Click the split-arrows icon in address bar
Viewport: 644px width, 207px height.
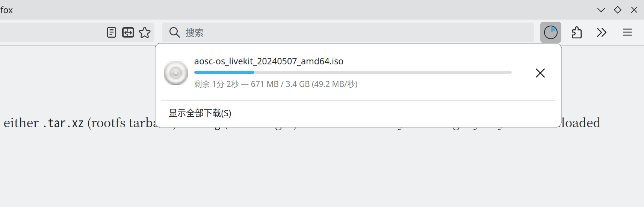pyautogui.click(x=128, y=32)
